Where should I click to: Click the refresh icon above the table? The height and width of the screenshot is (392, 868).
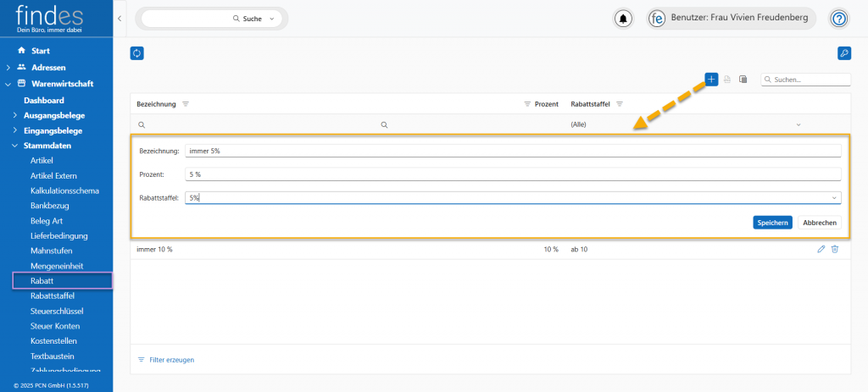pyautogui.click(x=136, y=53)
